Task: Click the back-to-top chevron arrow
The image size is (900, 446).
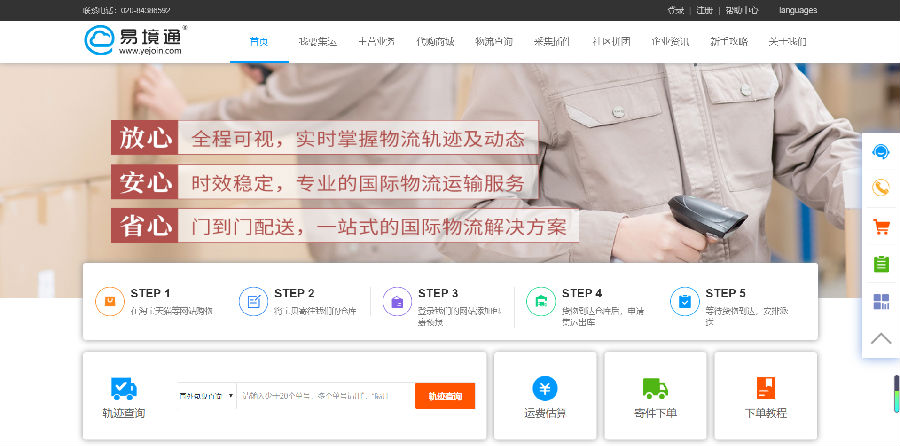Action: [881, 338]
